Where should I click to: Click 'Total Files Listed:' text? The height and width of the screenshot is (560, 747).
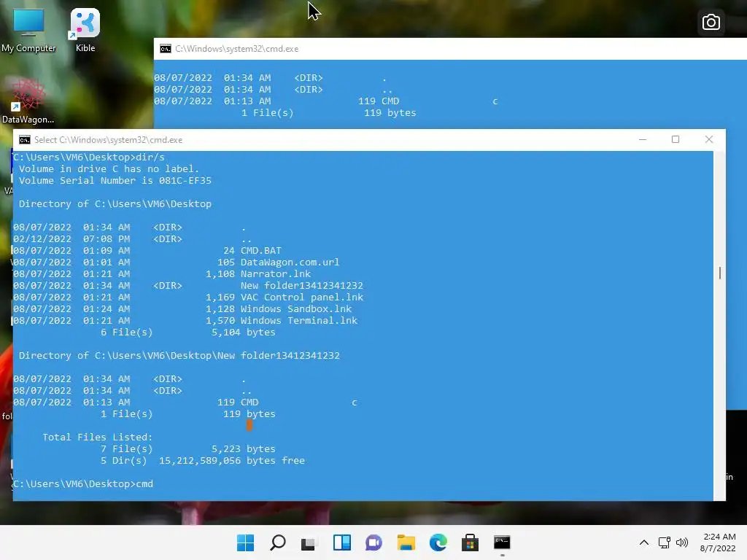click(x=98, y=437)
